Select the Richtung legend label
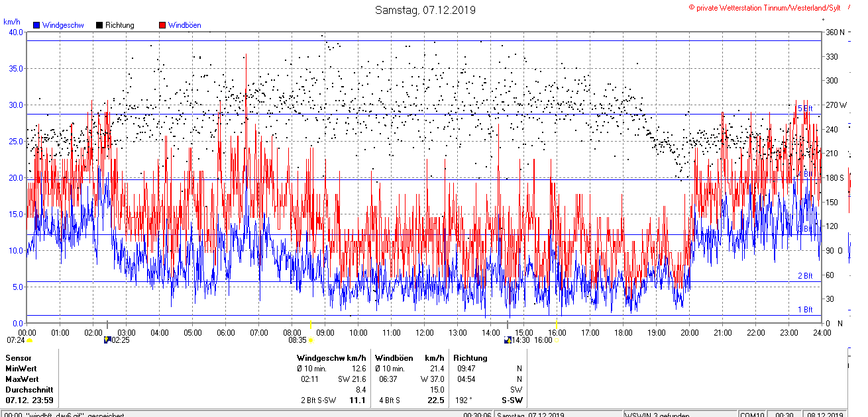This screenshot has width=868, height=417. coord(120,25)
